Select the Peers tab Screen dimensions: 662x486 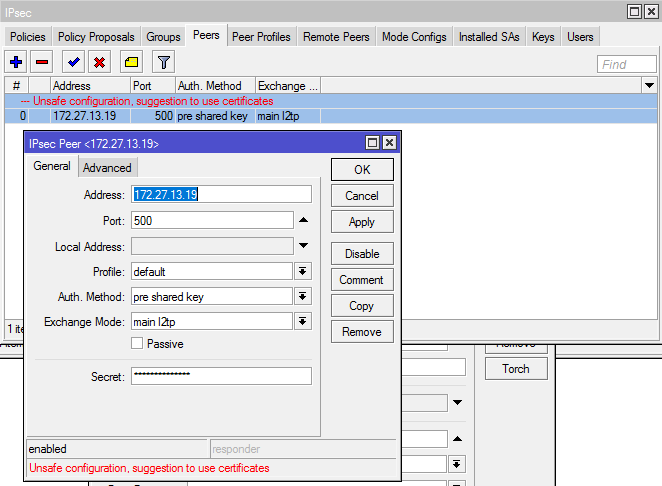click(206, 35)
